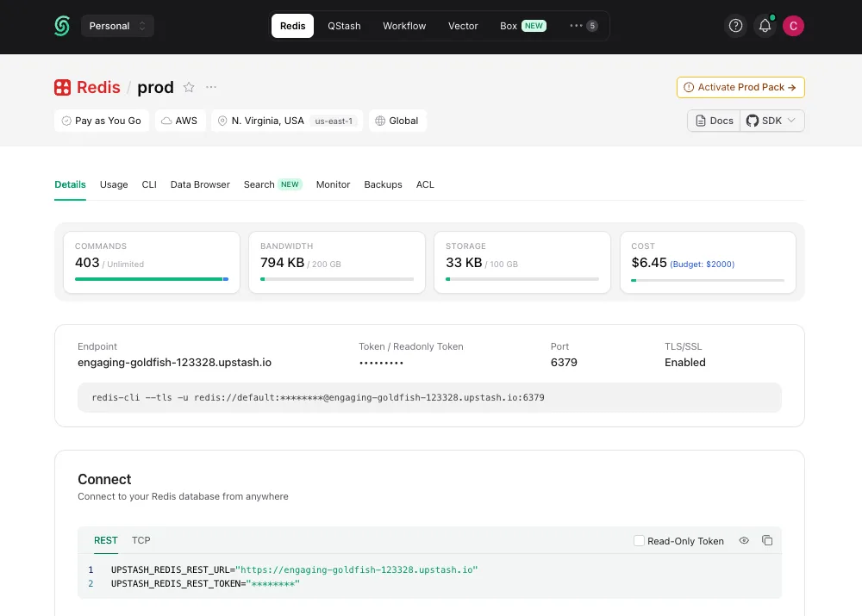Image resolution: width=862 pixels, height=616 pixels.
Task: Click the redis-cli connection command box
Action: point(429,397)
